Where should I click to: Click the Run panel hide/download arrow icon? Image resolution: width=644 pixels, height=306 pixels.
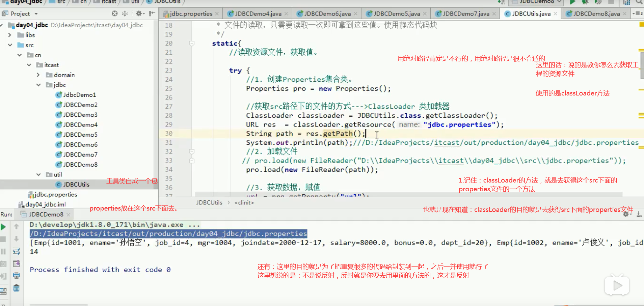click(639, 214)
